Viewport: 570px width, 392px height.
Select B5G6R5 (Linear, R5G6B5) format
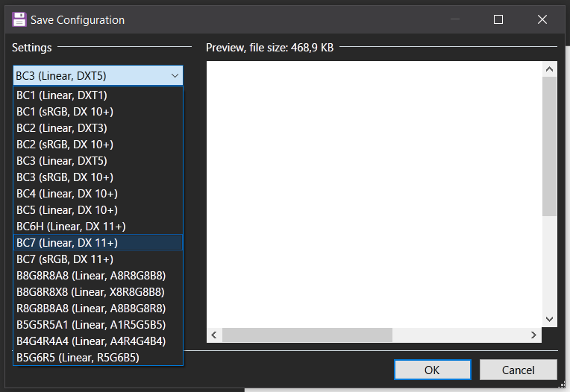coord(98,358)
